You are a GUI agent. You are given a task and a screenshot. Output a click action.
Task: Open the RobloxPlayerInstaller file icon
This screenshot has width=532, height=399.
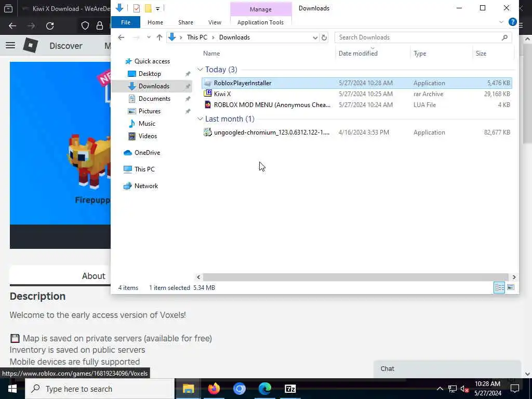coord(208,83)
